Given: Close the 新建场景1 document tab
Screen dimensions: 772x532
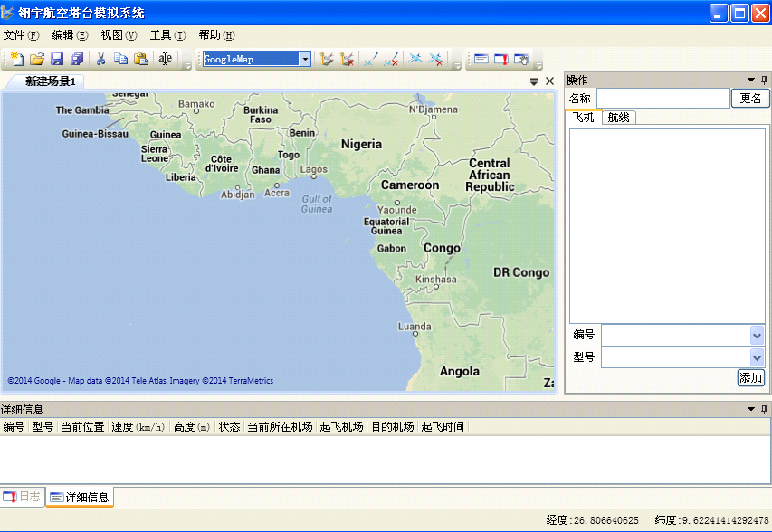Looking at the screenshot, I should coord(550,81).
